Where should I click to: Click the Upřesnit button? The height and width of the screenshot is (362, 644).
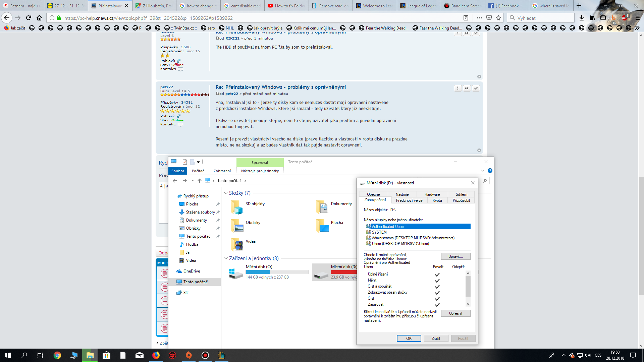point(455,313)
